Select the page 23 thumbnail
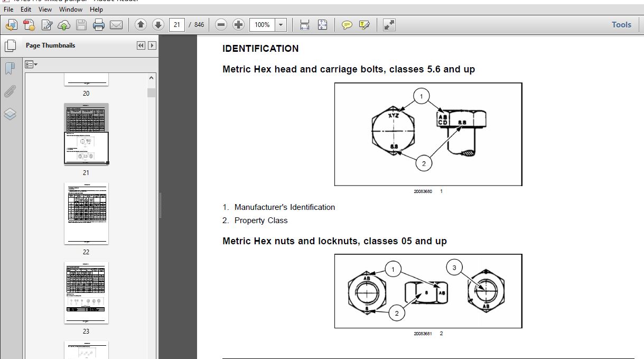Image resolution: width=644 pixels, height=359 pixels. click(86, 292)
